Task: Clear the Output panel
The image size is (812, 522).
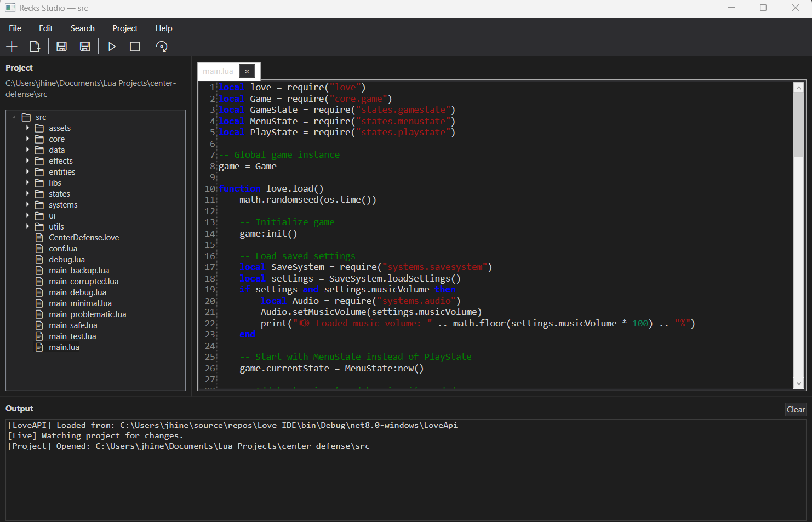Action: pos(795,410)
